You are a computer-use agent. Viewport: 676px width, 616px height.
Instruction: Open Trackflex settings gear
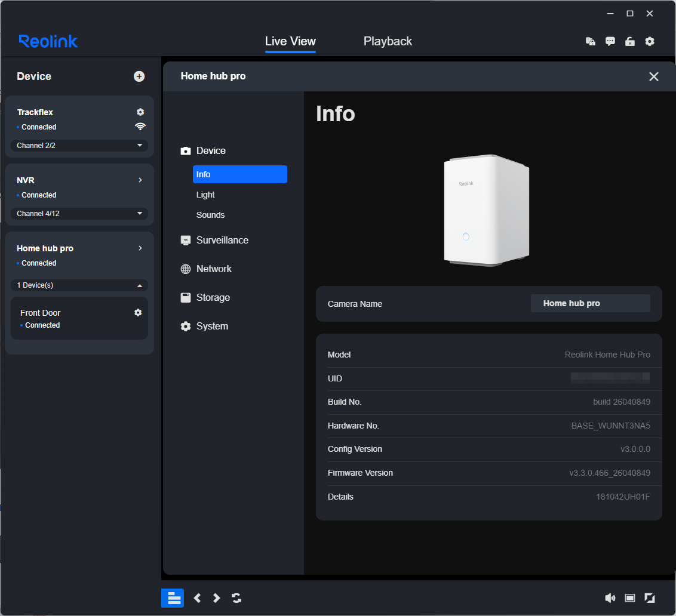(140, 112)
